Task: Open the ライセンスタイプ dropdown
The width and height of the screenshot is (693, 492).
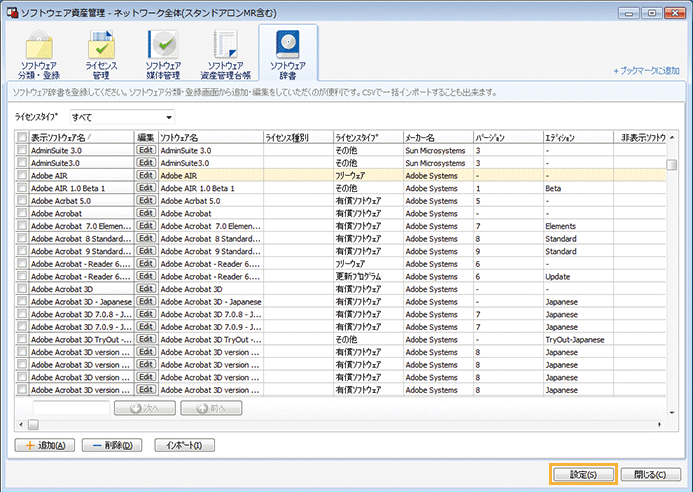Action: (122, 117)
